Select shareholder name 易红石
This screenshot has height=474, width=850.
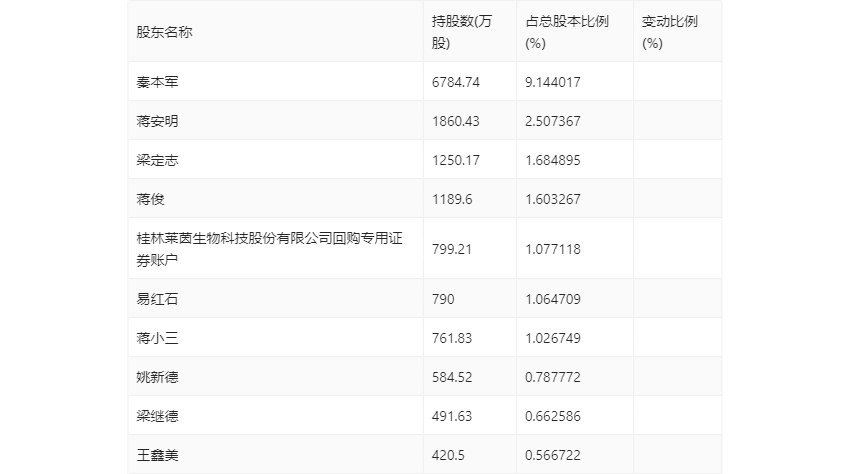157,299
